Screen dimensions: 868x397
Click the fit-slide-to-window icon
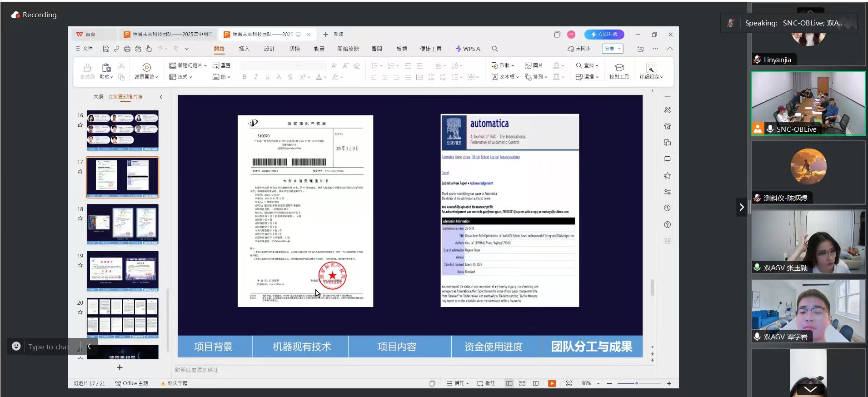tap(569, 383)
